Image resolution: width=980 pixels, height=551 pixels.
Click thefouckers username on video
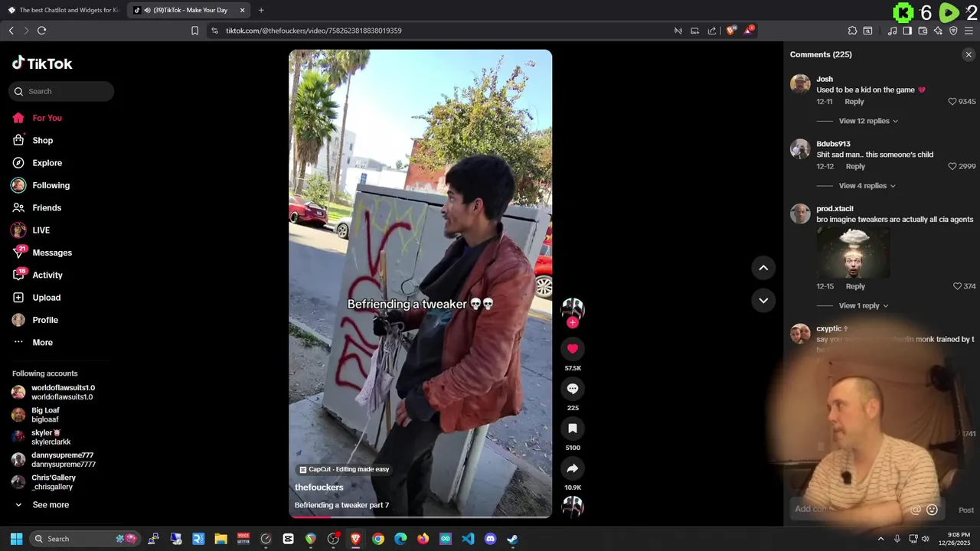(319, 487)
